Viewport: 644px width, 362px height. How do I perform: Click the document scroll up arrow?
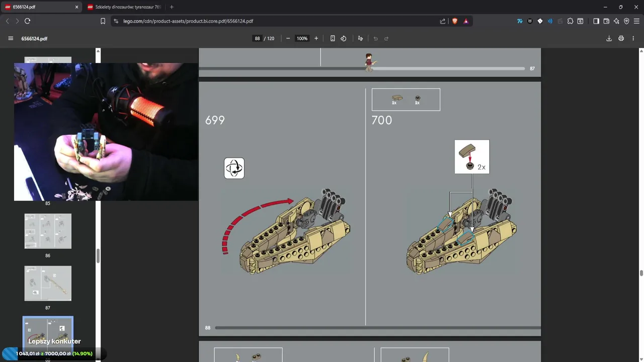coord(641,51)
